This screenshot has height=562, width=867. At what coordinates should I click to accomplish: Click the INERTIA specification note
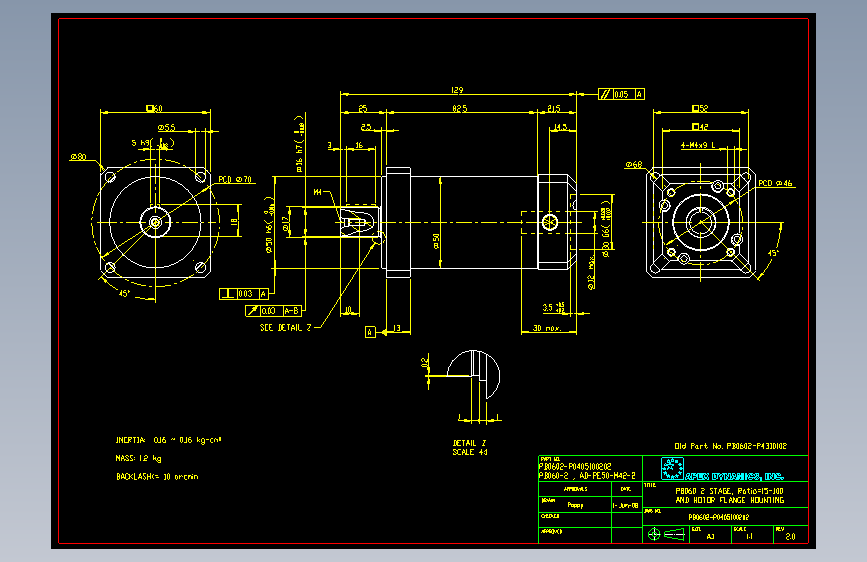pos(169,440)
